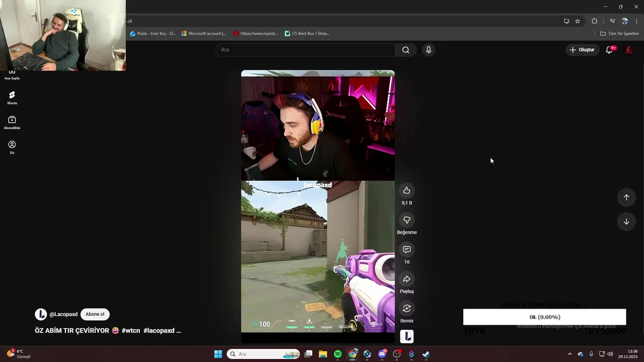Open Alert Box / Strea... bookmark
The width and height of the screenshot is (644, 362).
click(307, 34)
